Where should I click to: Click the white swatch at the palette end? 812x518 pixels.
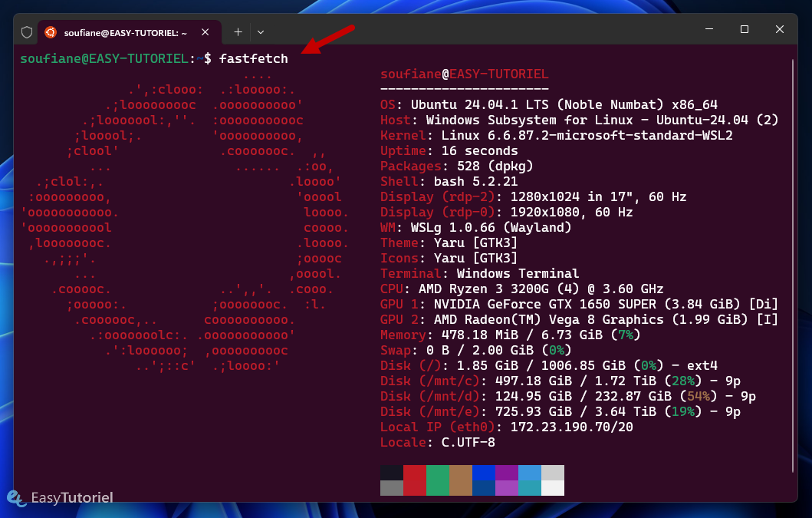tap(553, 480)
